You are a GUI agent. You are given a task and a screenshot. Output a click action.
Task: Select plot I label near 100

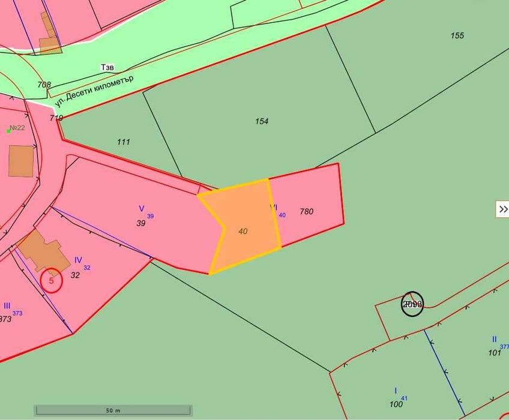[x=396, y=390]
